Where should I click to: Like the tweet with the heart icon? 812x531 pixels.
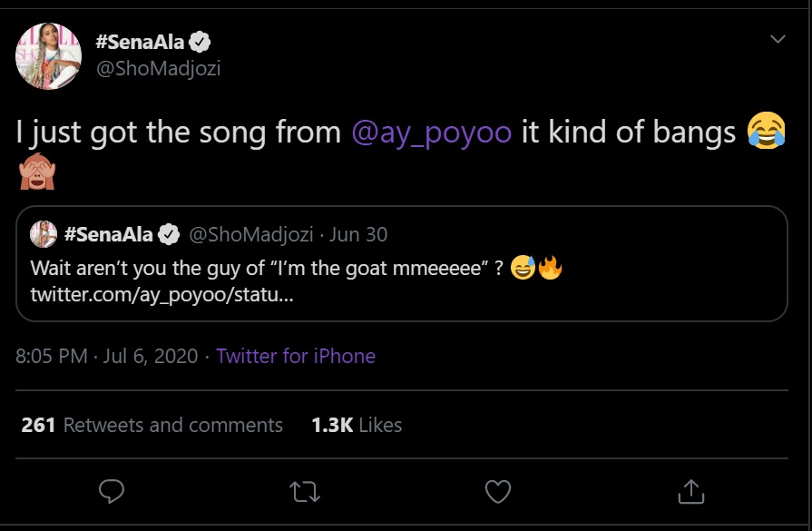coord(498,491)
